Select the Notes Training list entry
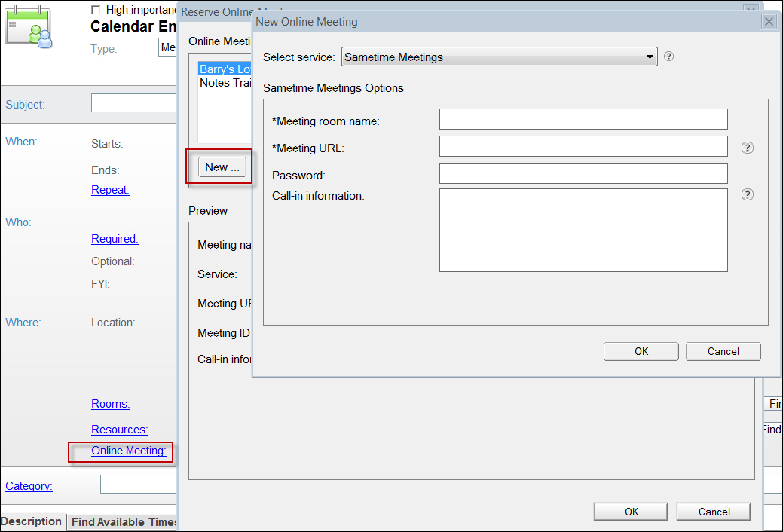 point(225,83)
